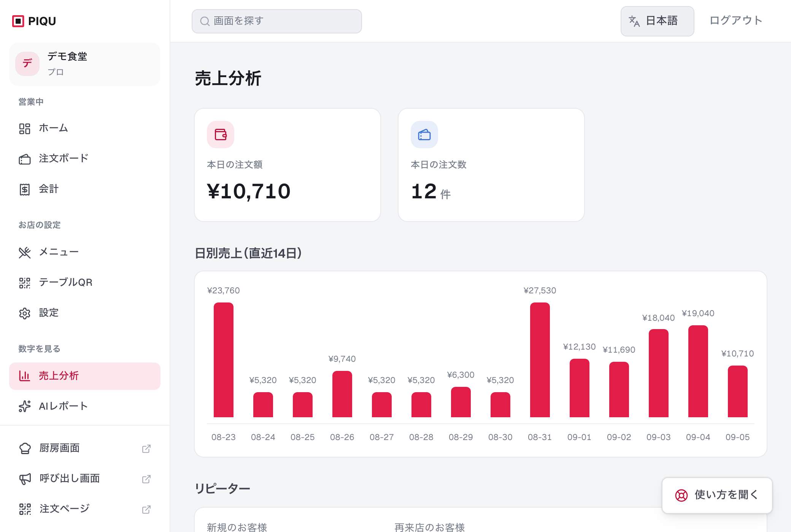Open the デモ食堂 store card
This screenshot has width=791, height=532.
[x=85, y=64]
